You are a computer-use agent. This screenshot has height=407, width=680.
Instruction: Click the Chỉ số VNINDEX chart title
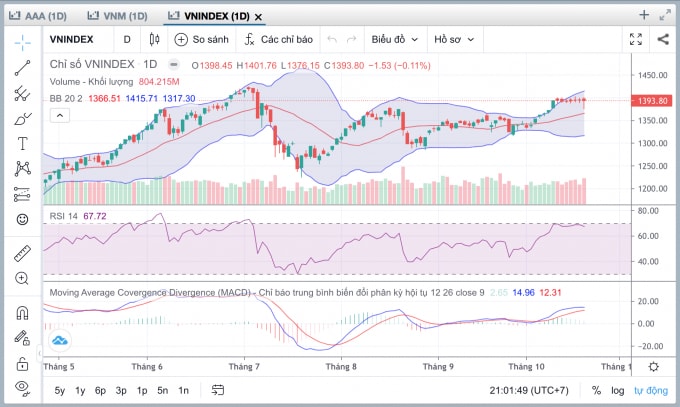(92, 64)
